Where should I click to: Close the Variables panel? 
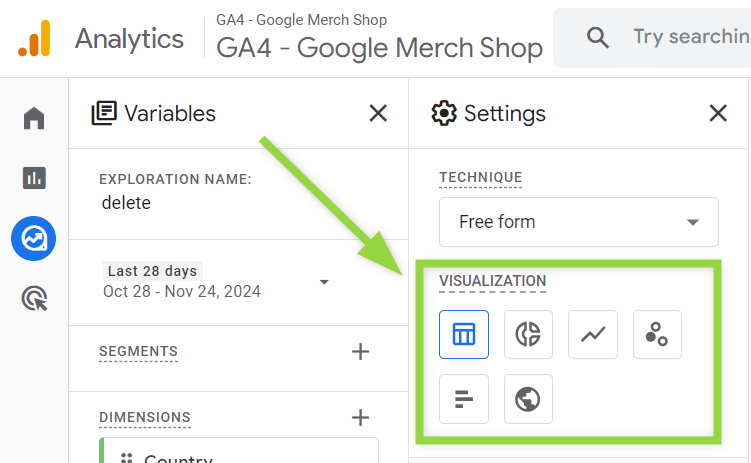pos(378,113)
